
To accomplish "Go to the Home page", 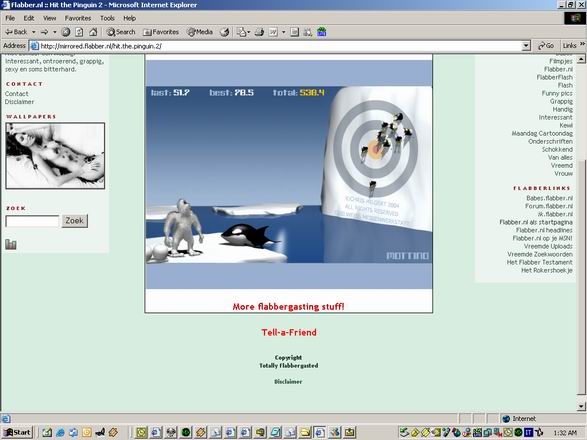I will pos(93,32).
